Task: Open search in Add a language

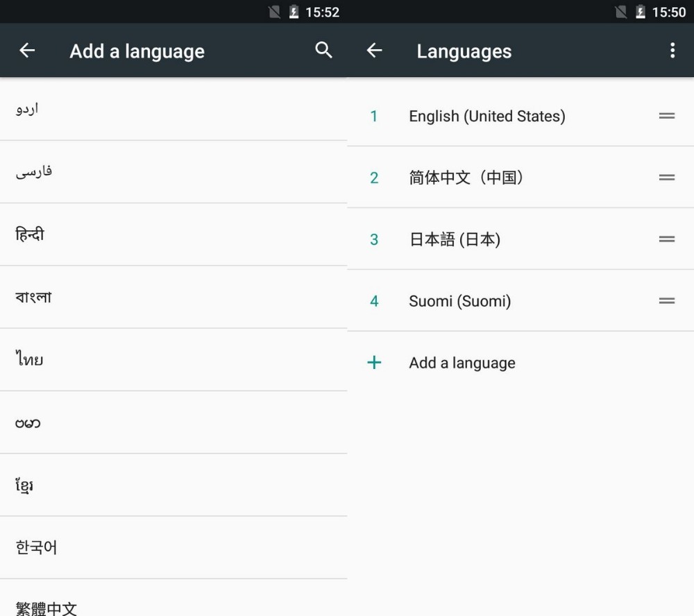Action: [x=323, y=50]
